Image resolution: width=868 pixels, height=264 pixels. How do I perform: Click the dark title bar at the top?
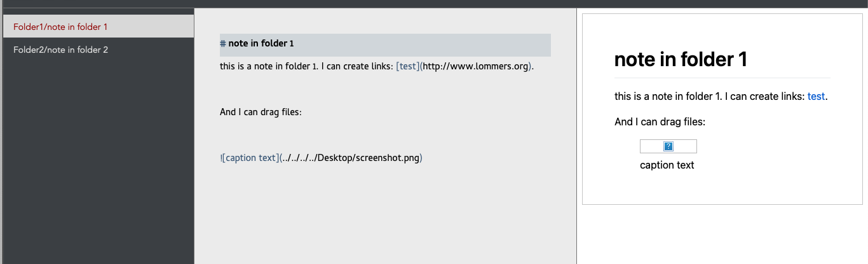(x=434, y=3)
